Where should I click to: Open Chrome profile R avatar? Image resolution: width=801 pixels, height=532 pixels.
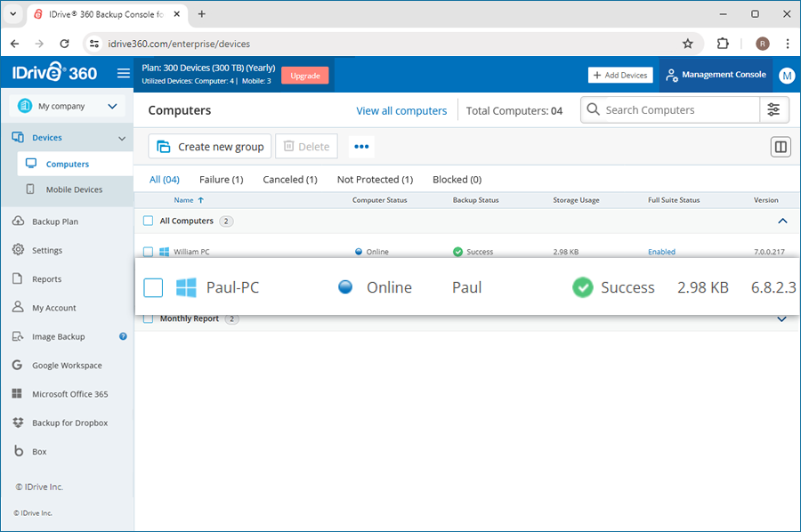(x=762, y=44)
